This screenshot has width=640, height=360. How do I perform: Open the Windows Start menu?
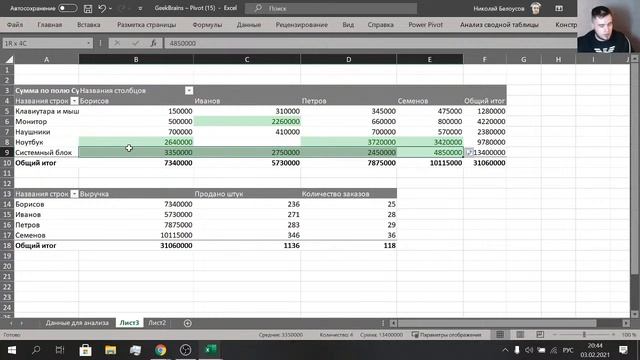(x=11, y=350)
